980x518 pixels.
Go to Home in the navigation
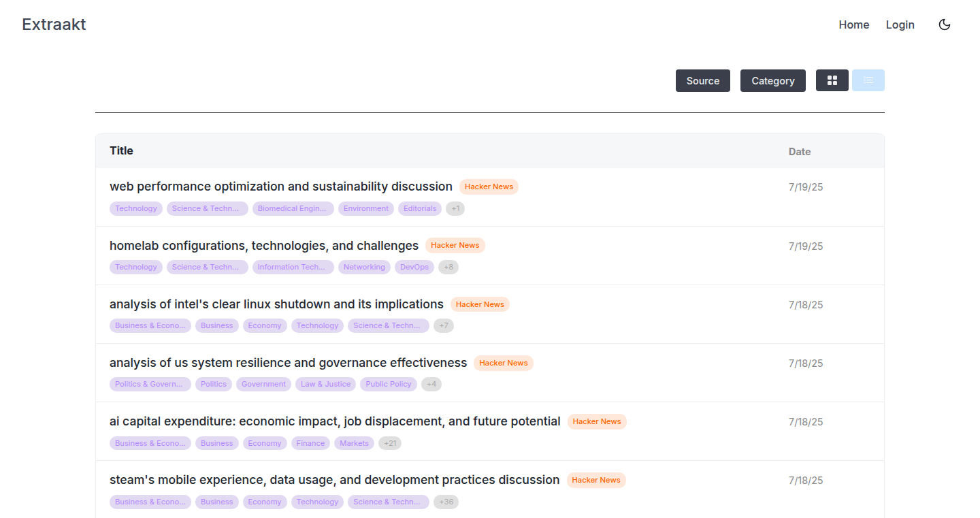(854, 25)
